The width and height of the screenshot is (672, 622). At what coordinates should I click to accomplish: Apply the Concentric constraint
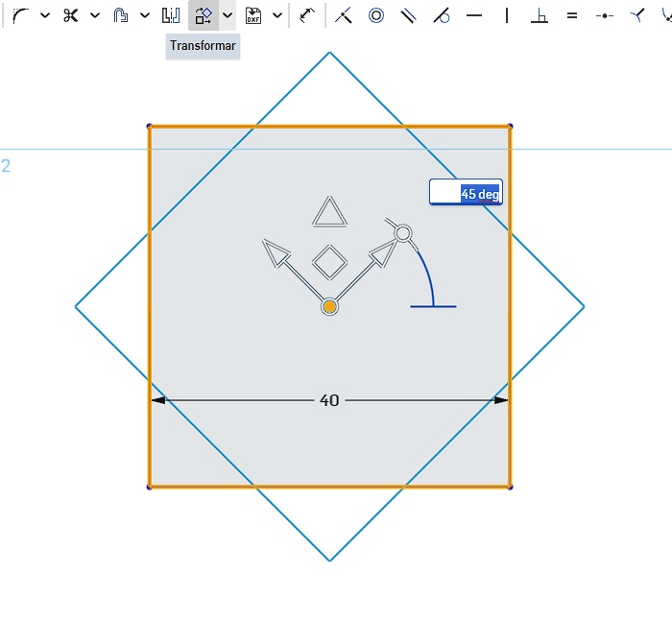376,15
